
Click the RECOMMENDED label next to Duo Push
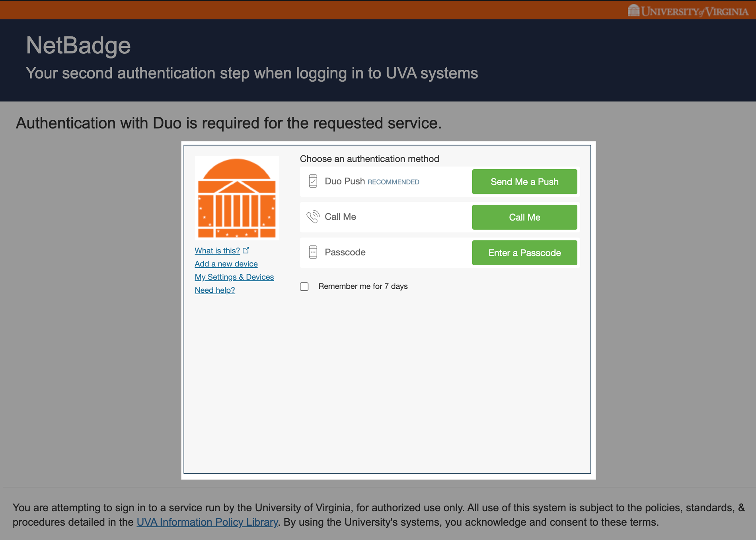(x=393, y=182)
